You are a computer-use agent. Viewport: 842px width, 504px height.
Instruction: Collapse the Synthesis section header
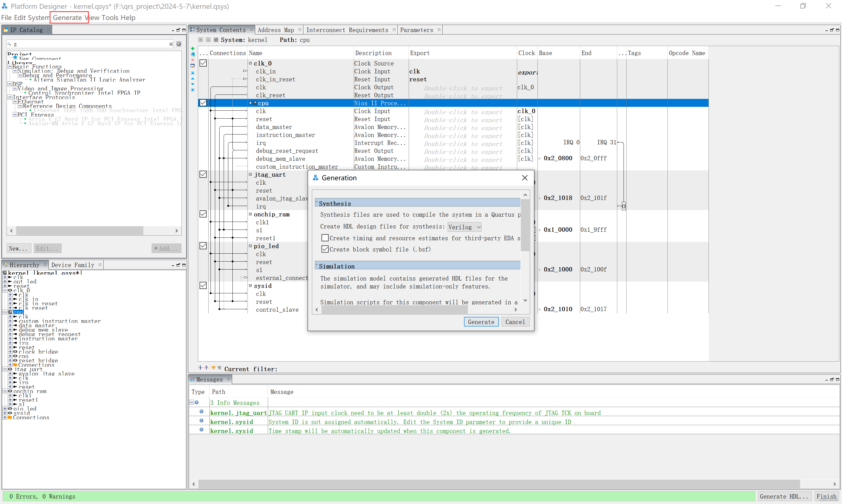417,203
